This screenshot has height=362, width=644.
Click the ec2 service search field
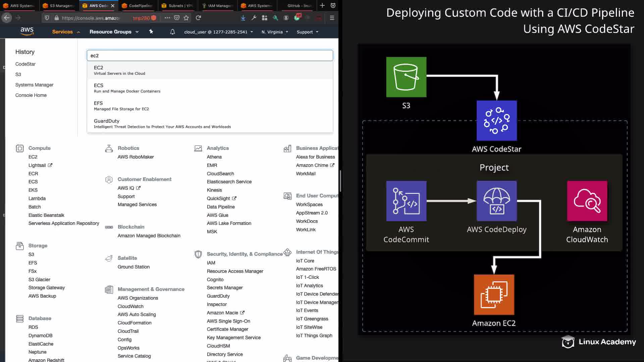210,56
